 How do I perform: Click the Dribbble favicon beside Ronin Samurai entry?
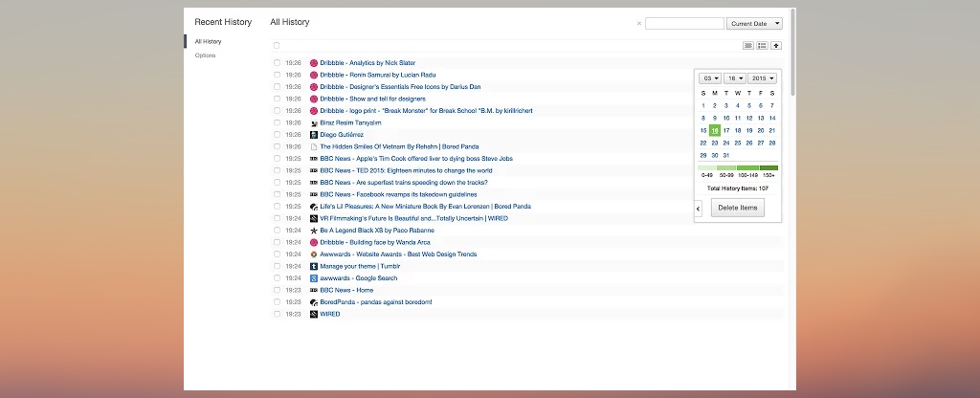tap(314, 75)
